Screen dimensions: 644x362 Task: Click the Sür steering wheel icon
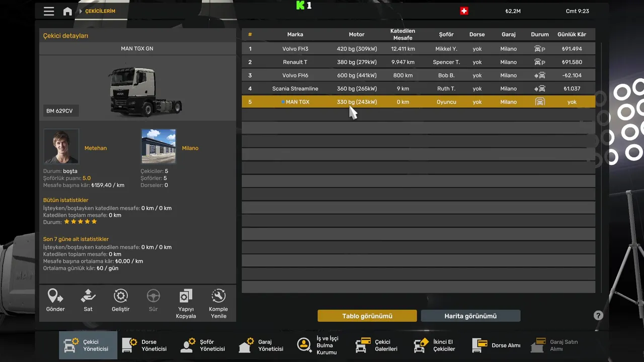pos(153,301)
